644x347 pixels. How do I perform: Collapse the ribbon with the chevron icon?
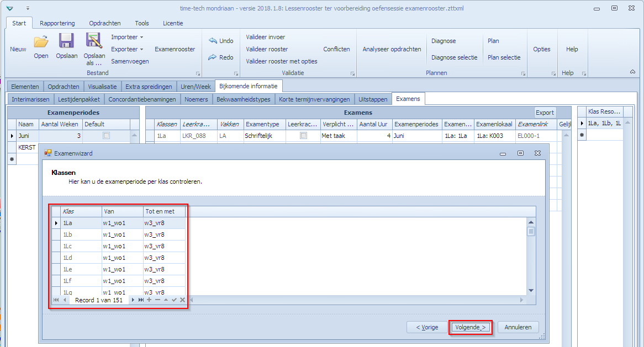click(632, 72)
